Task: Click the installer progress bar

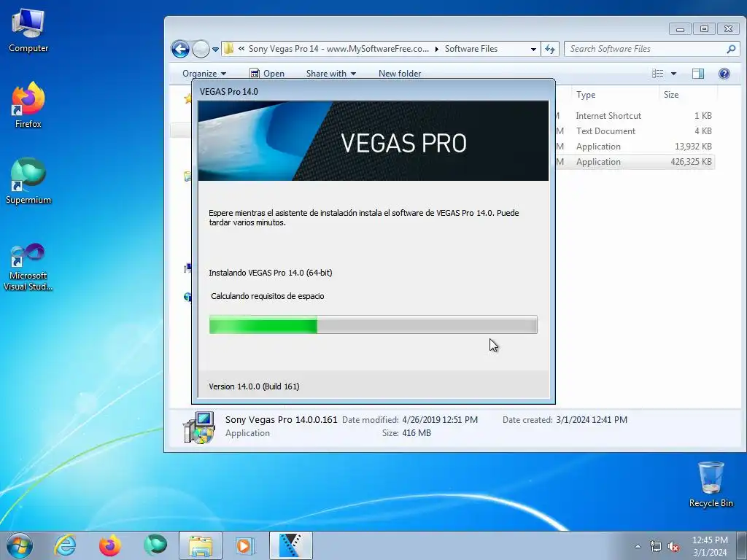Action: coord(373,324)
